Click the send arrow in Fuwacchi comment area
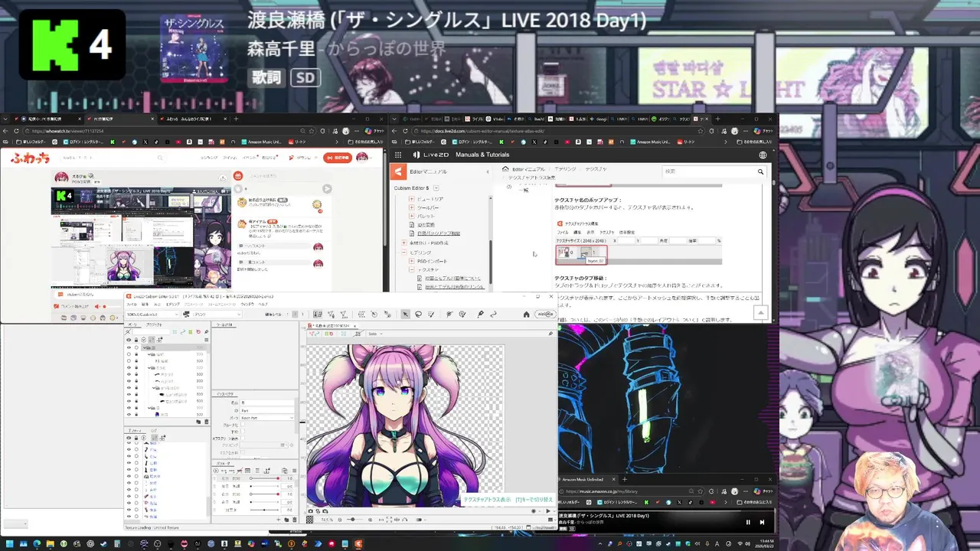Image resolution: width=980 pixels, height=551 pixels. 327,188
